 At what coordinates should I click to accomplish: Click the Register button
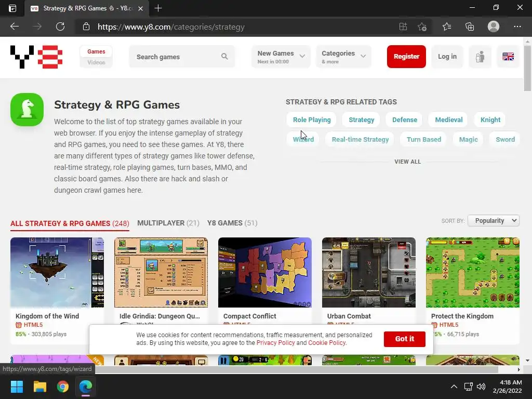click(x=406, y=57)
